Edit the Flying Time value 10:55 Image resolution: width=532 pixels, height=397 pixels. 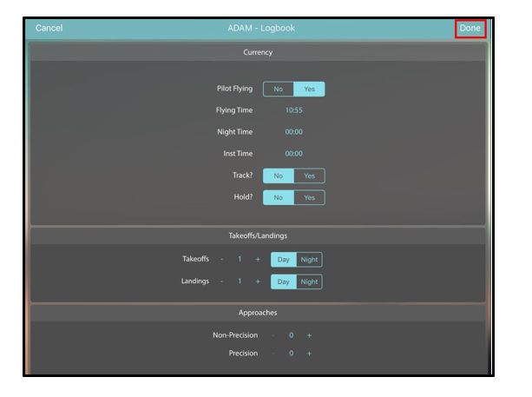(293, 110)
